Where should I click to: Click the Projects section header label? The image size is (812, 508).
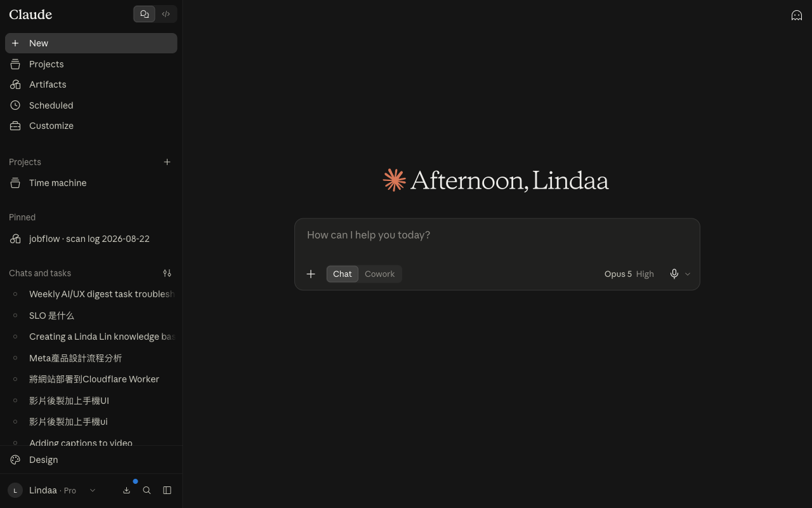point(25,162)
